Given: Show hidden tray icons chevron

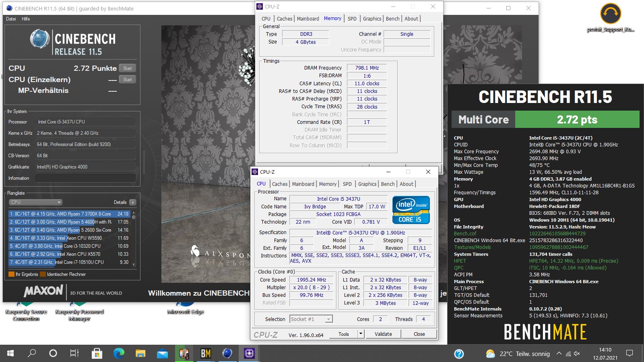Looking at the screenshot, I should coord(559,354).
